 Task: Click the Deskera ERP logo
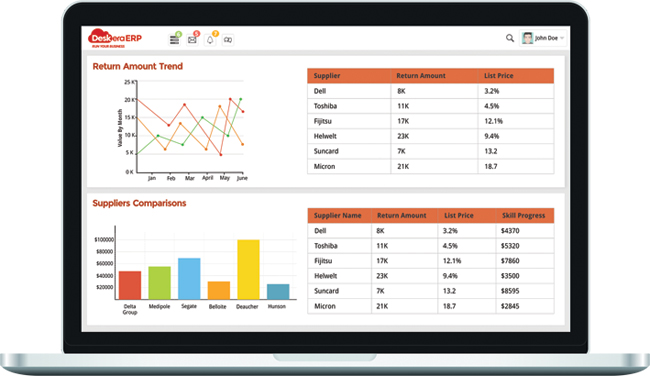tap(115, 38)
